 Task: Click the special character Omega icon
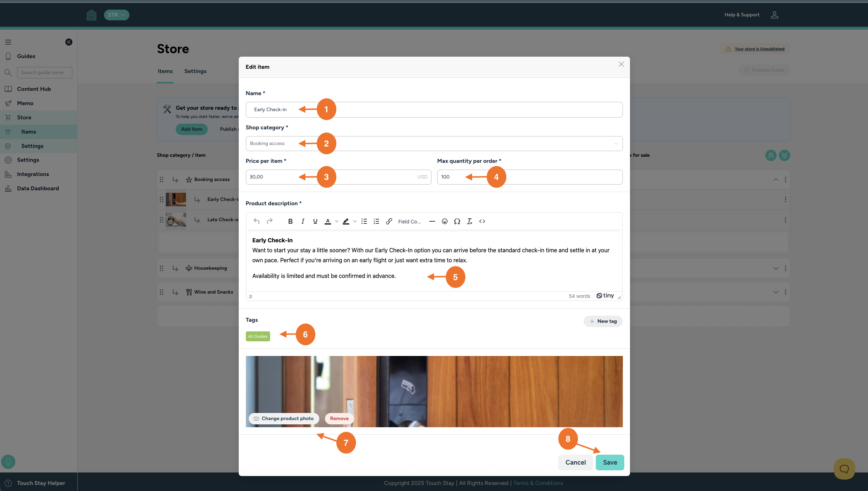[x=457, y=221]
